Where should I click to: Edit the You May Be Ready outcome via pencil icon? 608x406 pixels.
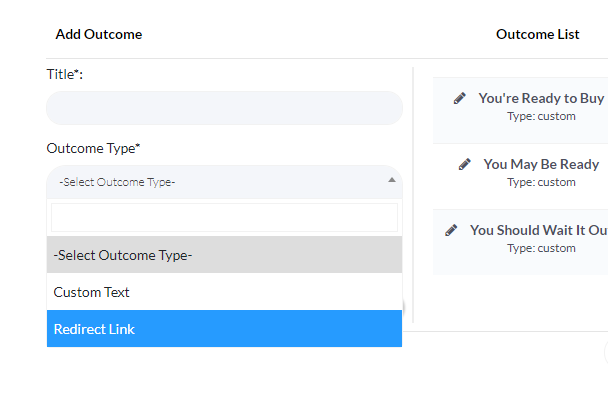click(464, 164)
